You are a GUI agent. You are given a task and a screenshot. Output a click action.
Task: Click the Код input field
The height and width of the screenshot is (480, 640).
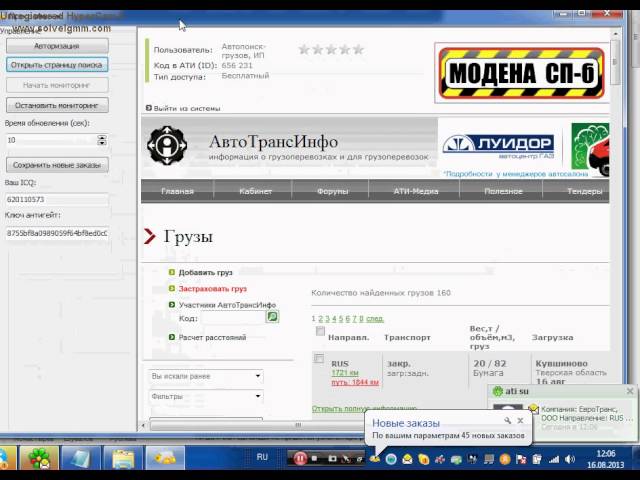tap(233, 317)
